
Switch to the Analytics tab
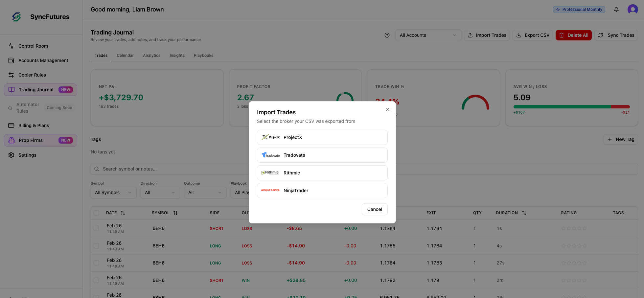(x=151, y=55)
